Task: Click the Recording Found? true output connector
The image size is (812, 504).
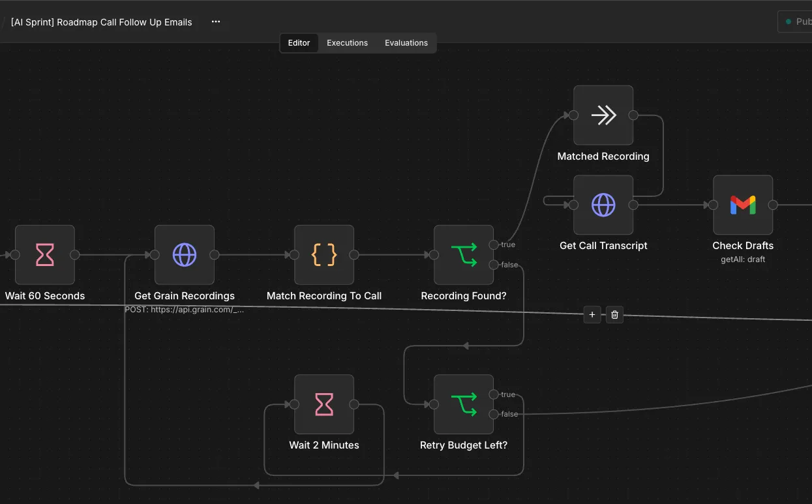Action: coord(494,245)
